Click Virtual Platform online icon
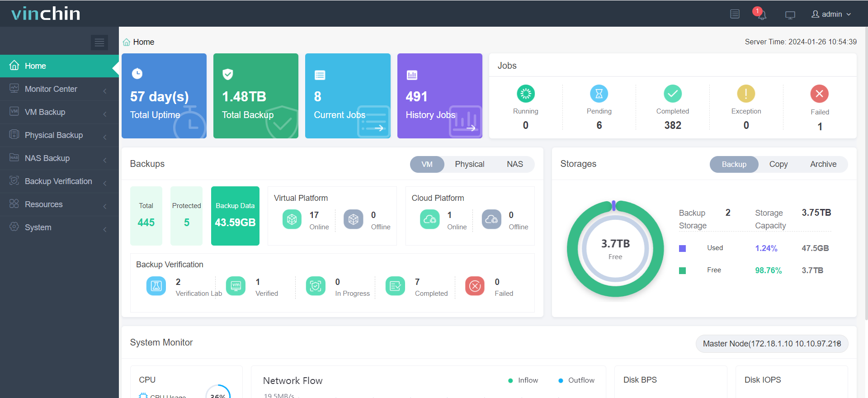868x398 pixels. (x=292, y=219)
